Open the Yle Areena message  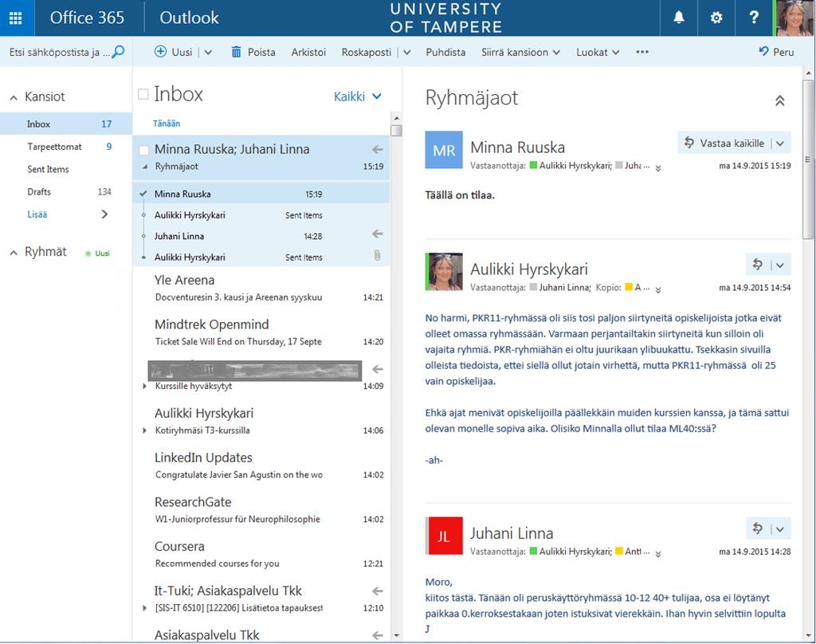[261, 289]
